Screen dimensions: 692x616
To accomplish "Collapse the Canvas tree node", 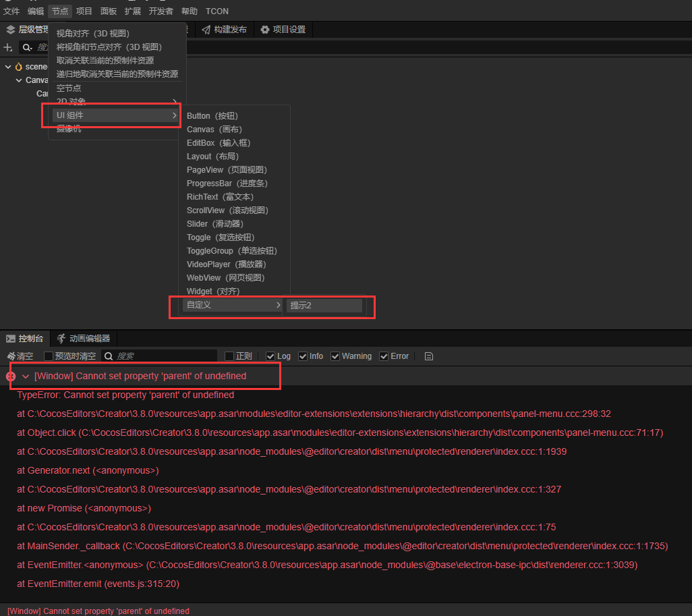I will click(x=18, y=80).
